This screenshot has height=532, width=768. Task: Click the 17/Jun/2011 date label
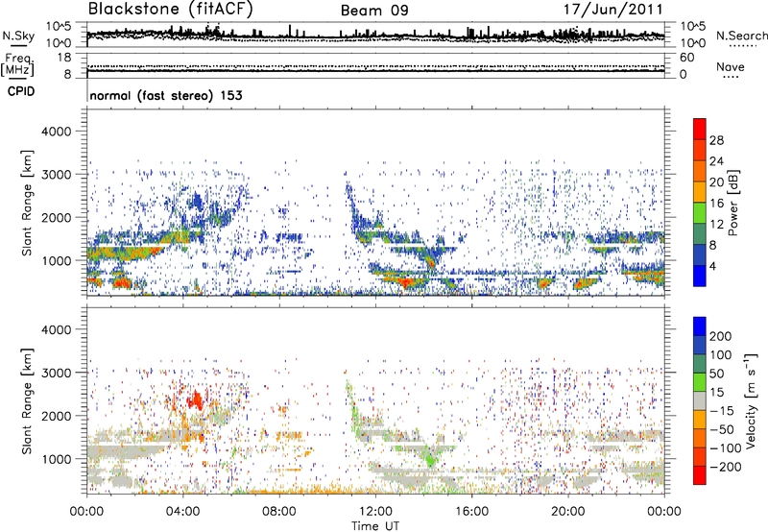point(613,10)
